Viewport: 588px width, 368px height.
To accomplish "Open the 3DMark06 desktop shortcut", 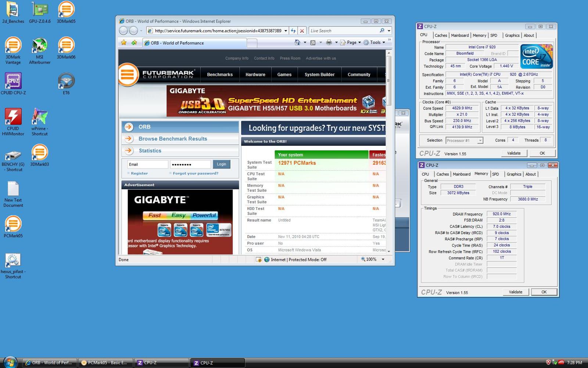I will pyautogui.click(x=66, y=48).
